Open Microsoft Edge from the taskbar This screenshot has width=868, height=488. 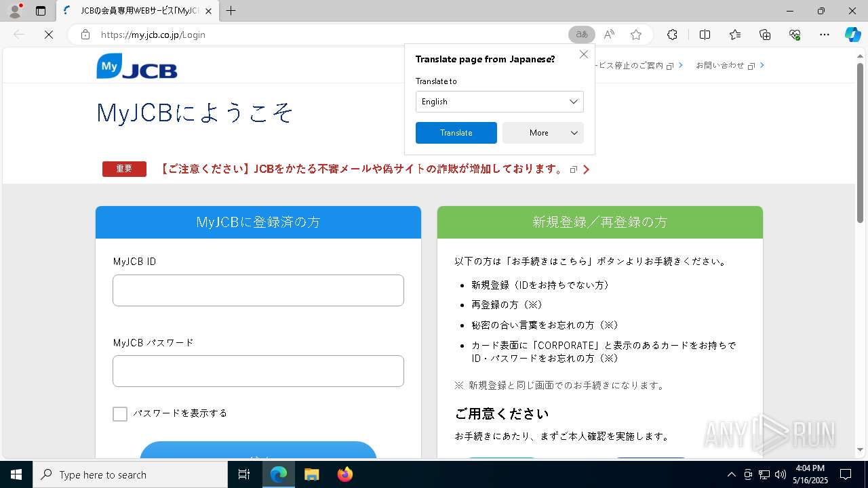279,474
